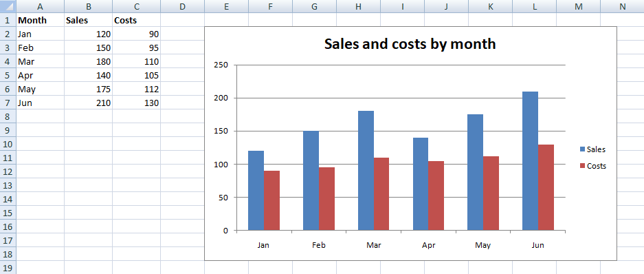
Task: Select the cell with value 110
Action: [x=136, y=61]
